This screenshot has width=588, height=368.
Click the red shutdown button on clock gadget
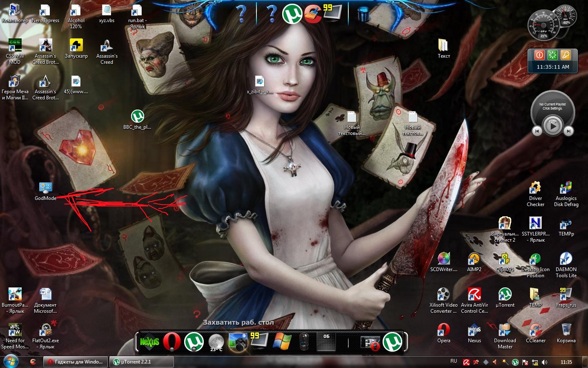pyautogui.click(x=539, y=55)
